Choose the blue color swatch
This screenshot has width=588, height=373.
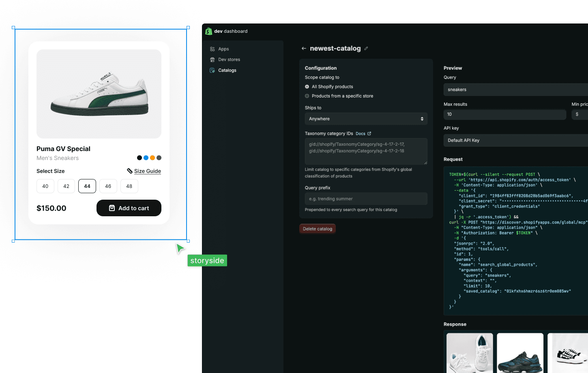coord(146,158)
